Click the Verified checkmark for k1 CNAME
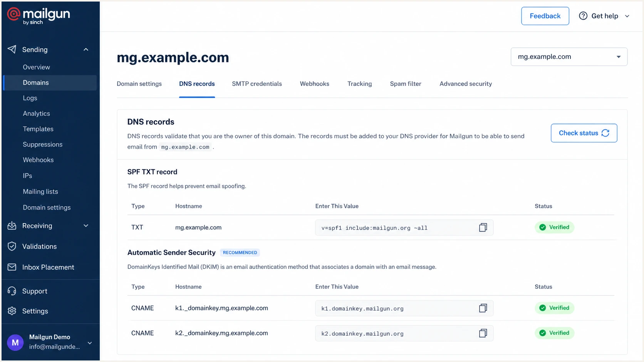644x362 pixels. click(543, 308)
